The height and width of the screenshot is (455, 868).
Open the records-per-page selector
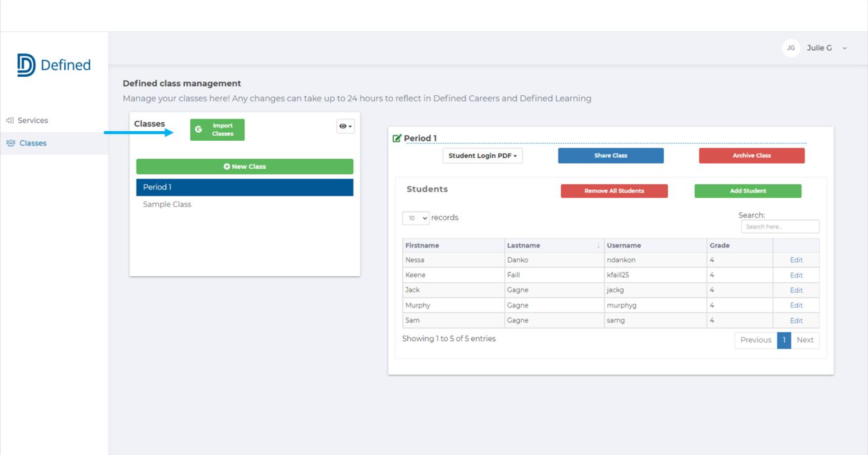[416, 218]
